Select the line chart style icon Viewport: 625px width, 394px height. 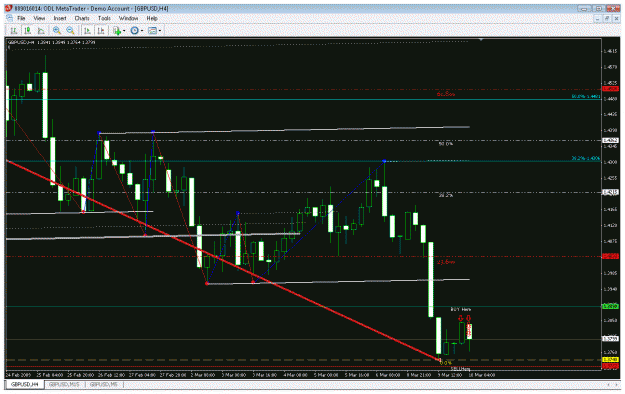(x=41, y=31)
